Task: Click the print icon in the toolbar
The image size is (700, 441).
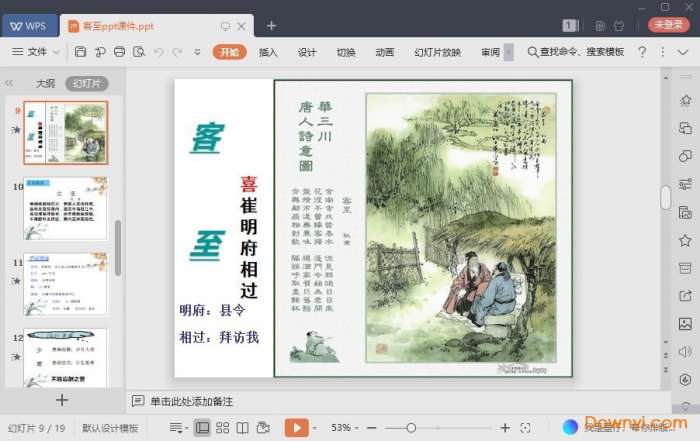Action: [119, 52]
